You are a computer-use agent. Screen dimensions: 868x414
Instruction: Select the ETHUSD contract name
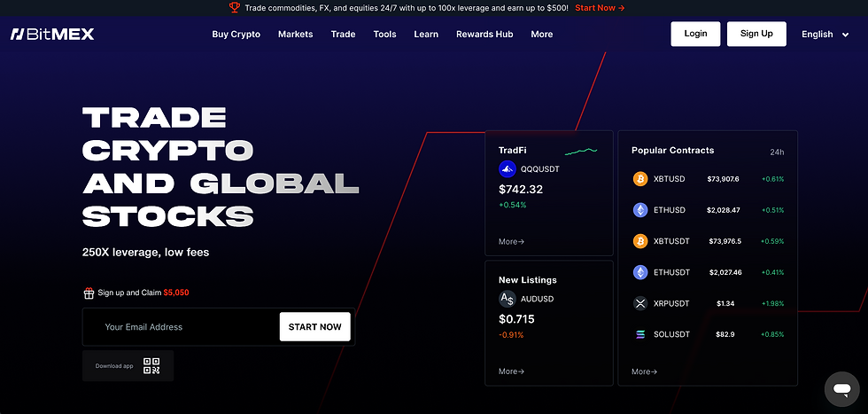pos(670,210)
